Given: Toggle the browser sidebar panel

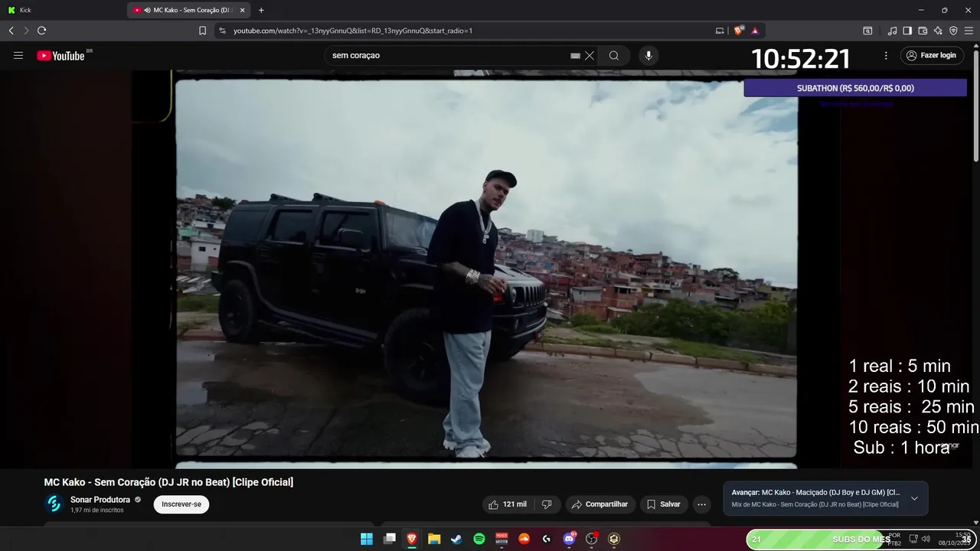Looking at the screenshot, I should point(907,31).
